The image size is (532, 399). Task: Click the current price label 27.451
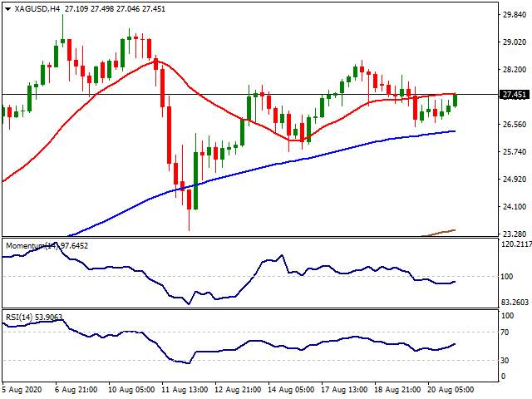(x=515, y=95)
